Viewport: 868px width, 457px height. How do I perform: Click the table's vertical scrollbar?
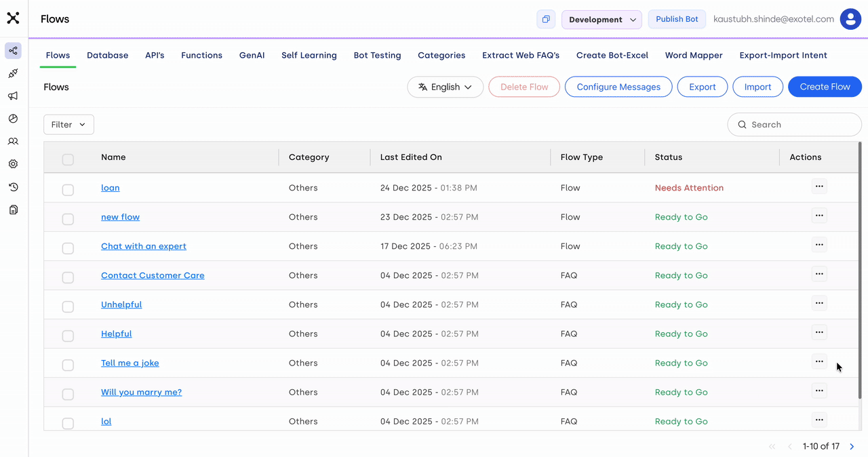(860, 270)
